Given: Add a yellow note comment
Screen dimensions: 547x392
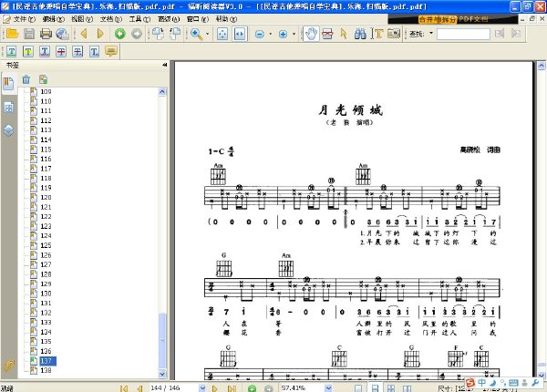Looking at the screenshot, I should tap(111, 52).
